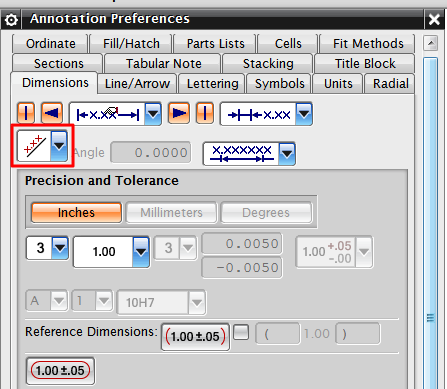Image resolution: width=447 pixels, height=389 pixels.
Task: Open the Lettering tab
Action: tap(212, 83)
